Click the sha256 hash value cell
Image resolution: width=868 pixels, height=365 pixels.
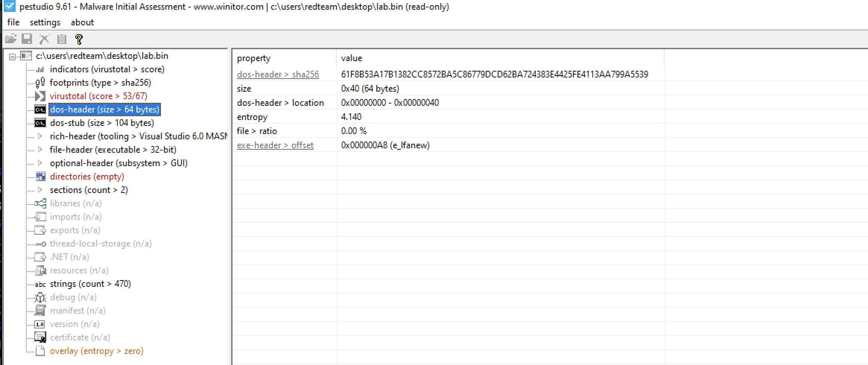point(494,74)
